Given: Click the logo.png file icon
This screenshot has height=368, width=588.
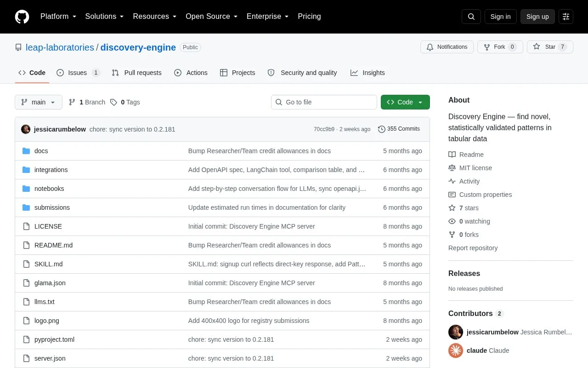Looking at the screenshot, I should 26,321.
